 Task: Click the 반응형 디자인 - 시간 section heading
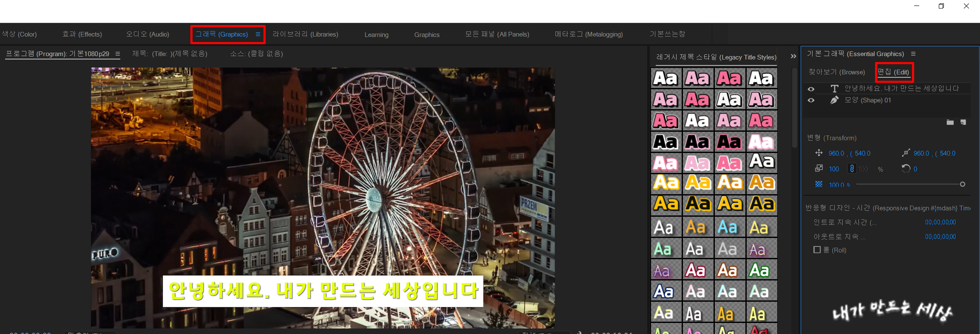tap(888, 208)
